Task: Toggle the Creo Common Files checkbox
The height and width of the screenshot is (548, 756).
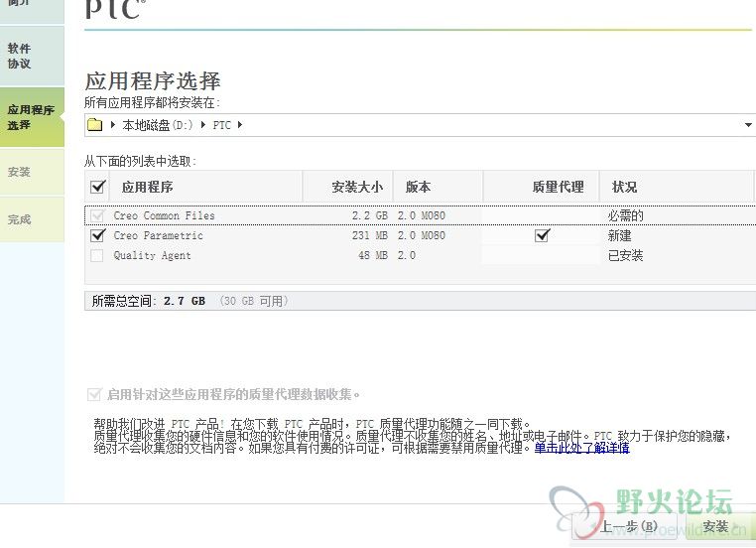Action: [97, 215]
